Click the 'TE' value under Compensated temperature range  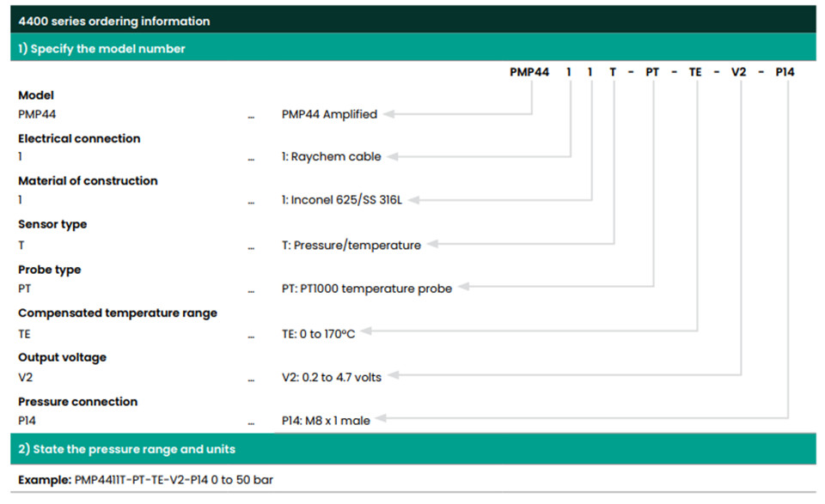(x=24, y=334)
